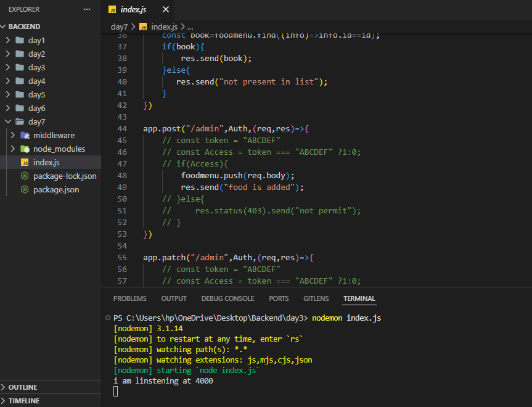Viewport: 532px width, 407px height.
Task: Click terminal prompt status circle
Action: tap(107, 318)
